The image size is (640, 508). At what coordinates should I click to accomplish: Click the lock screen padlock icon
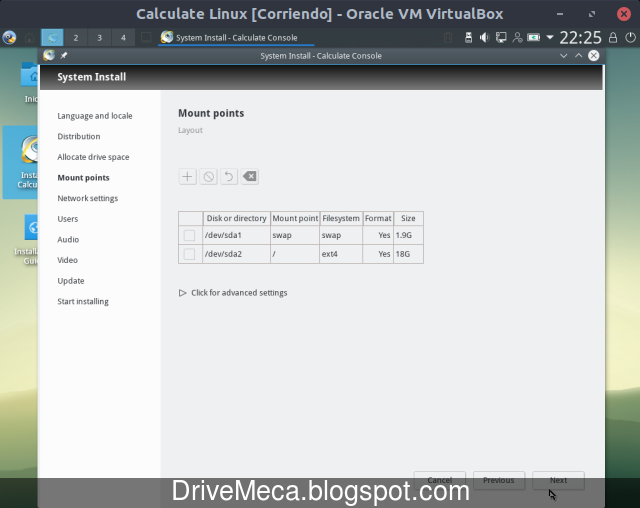pos(613,38)
